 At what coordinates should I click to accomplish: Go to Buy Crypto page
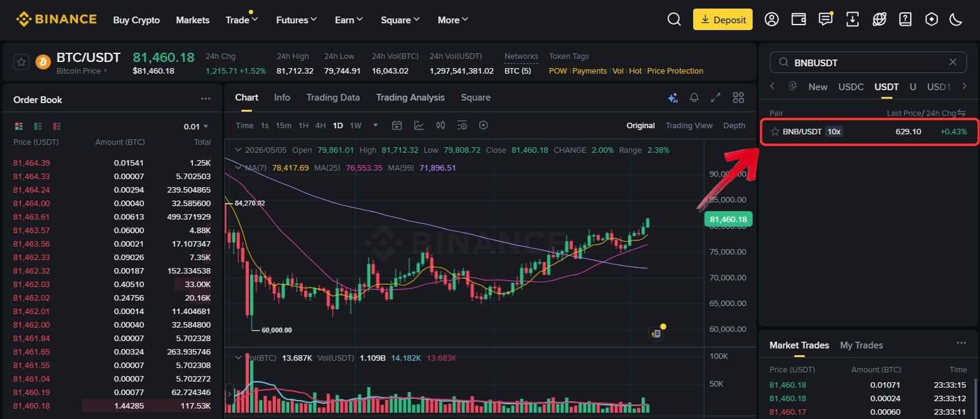136,20
